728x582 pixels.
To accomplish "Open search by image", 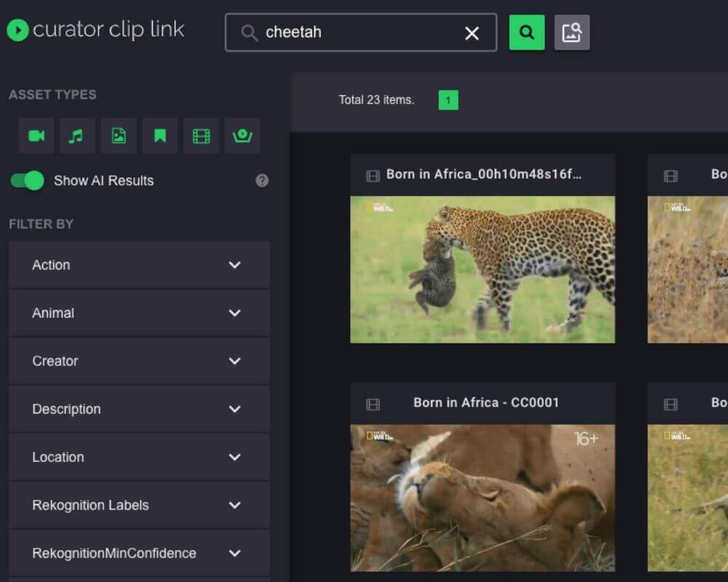I will [572, 31].
